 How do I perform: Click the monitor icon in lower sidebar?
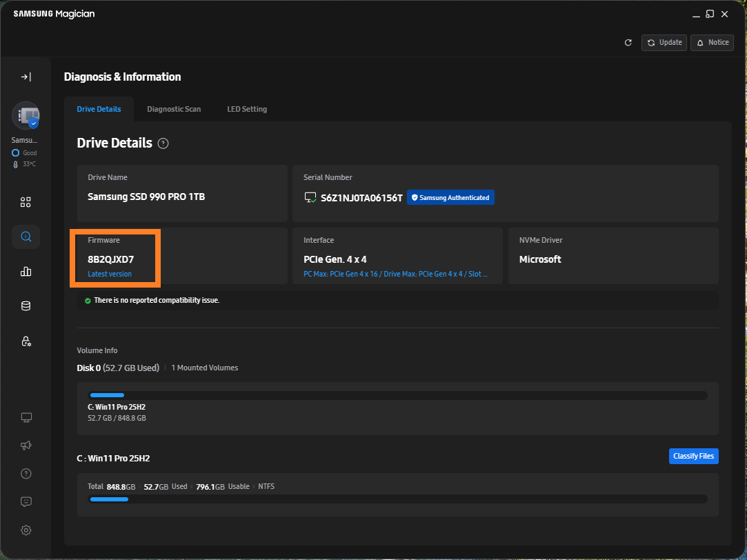[x=26, y=417]
